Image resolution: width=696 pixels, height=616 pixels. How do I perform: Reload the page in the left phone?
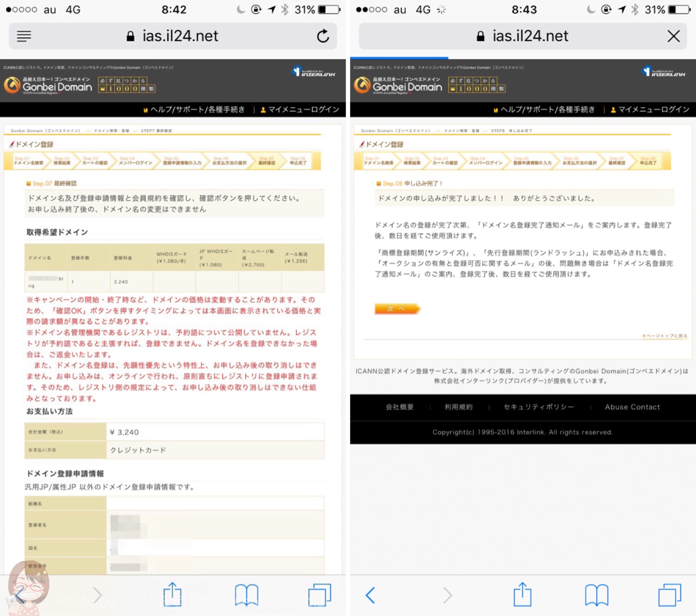pos(323,36)
